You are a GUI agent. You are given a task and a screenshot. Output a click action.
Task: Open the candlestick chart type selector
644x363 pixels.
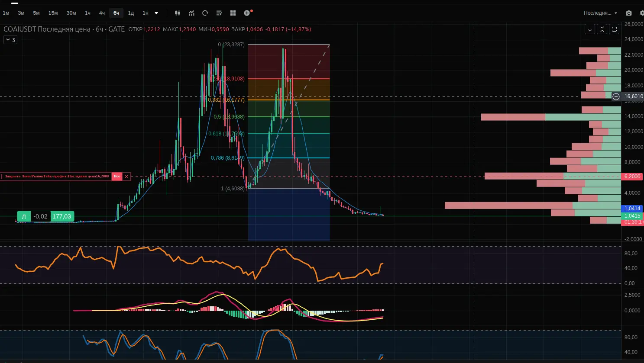178,13
